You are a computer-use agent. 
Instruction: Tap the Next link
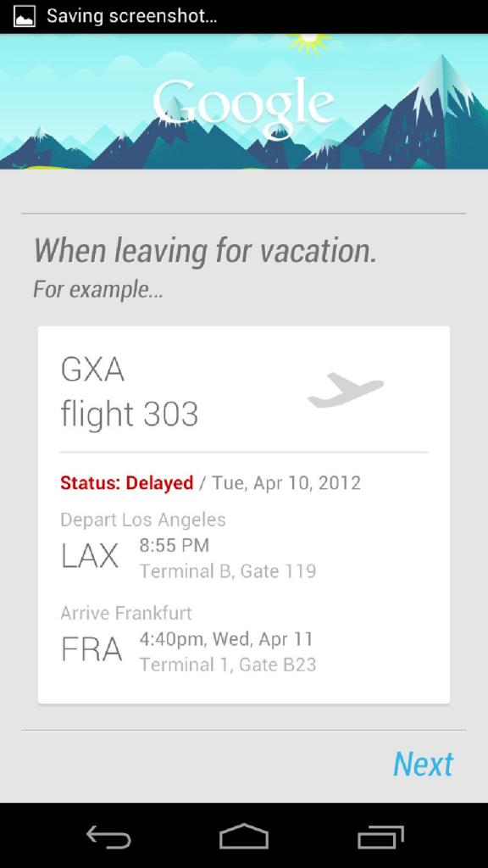click(424, 765)
